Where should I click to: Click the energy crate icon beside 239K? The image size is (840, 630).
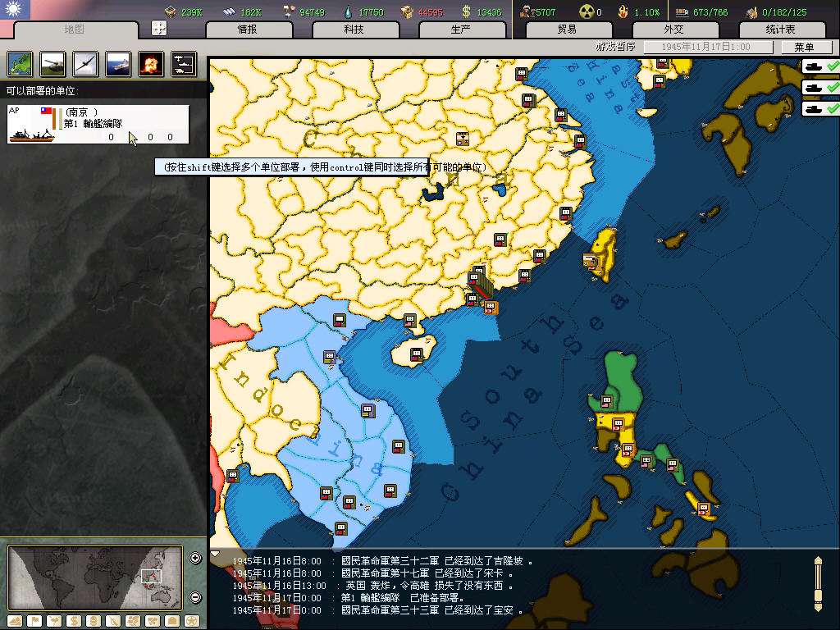pos(171,11)
